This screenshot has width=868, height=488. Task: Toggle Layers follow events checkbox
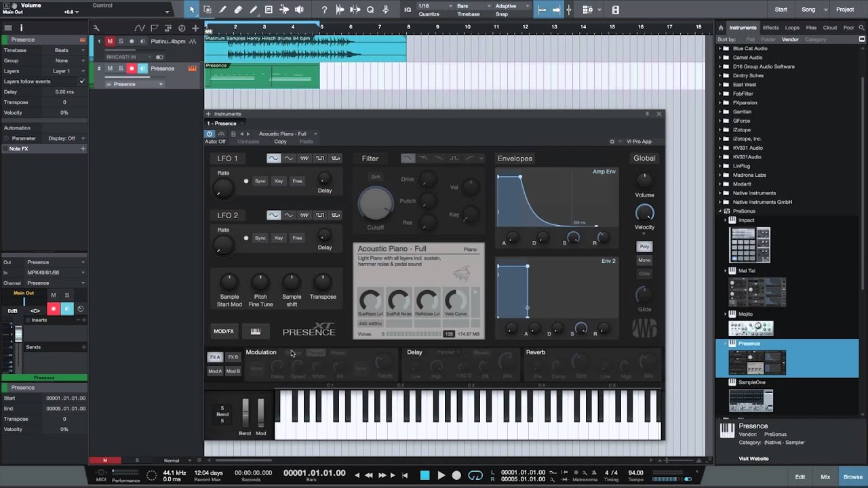click(x=82, y=81)
